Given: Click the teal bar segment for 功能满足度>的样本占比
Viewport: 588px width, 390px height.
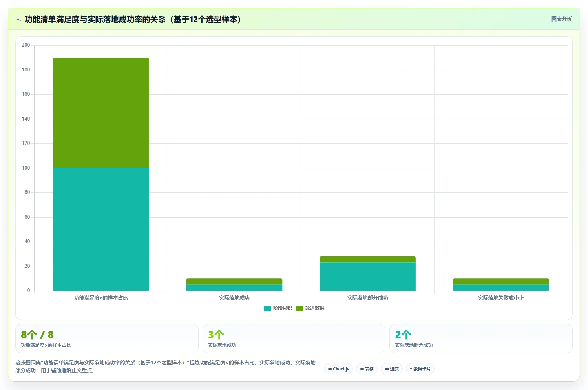Looking at the screenshot, I should [101, 229].
